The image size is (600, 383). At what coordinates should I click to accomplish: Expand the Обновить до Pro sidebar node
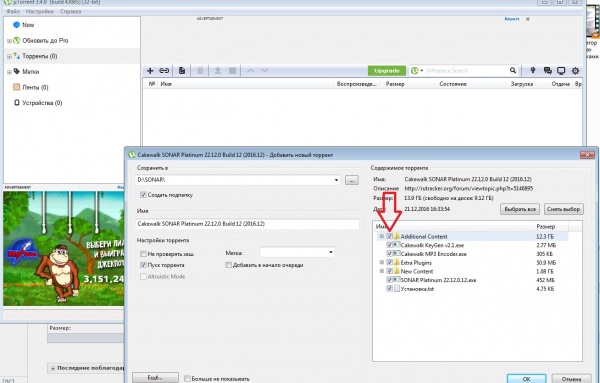[x=9, y=41]
